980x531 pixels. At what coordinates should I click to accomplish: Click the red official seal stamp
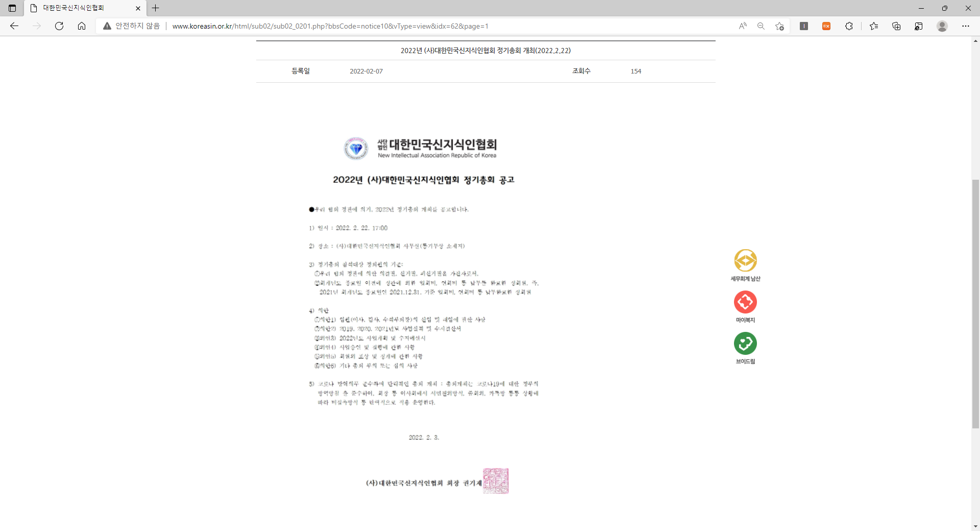coord(496,481)
